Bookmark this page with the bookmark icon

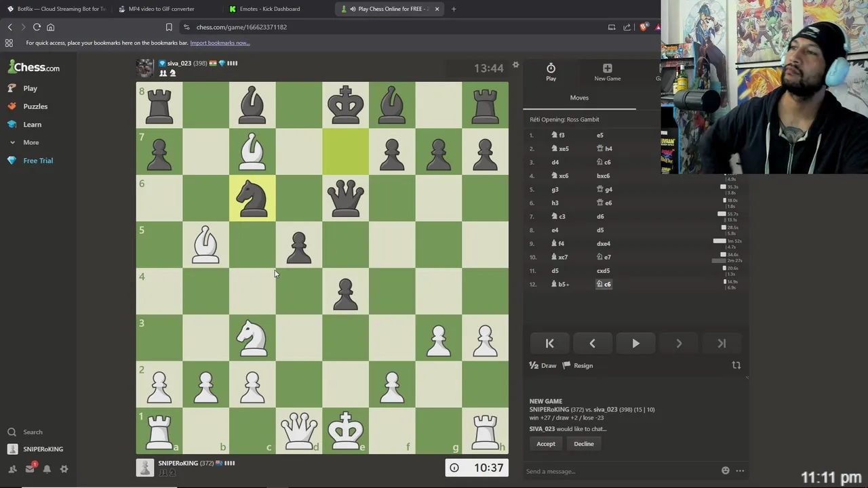coord(169,27)
